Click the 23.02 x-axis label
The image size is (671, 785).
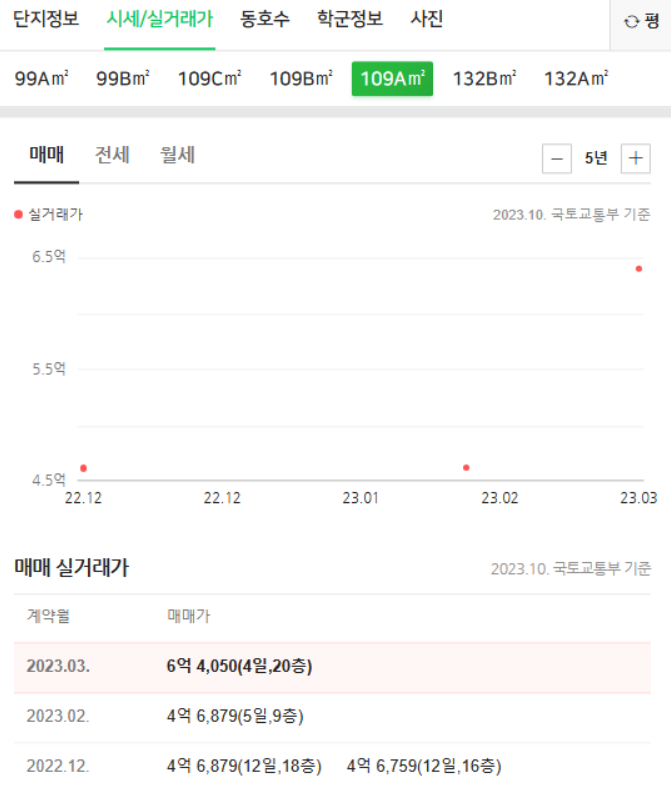point(500,498)
